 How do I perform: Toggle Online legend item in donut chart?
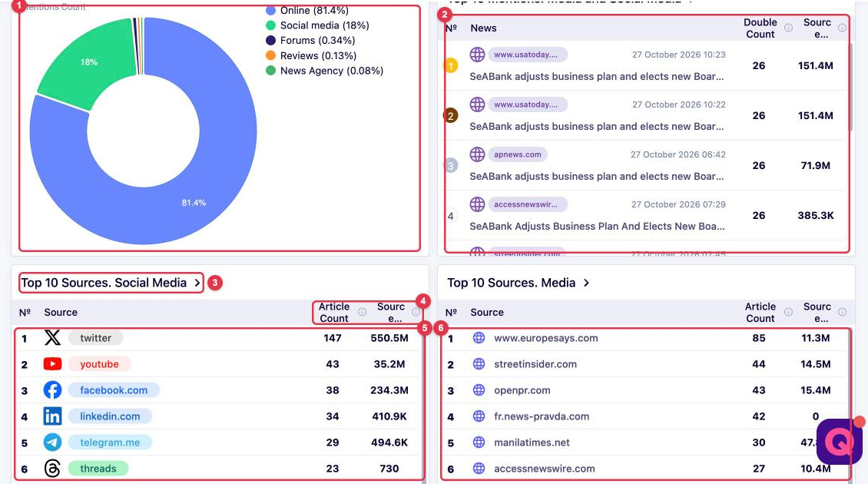click(x=307, y=10)
